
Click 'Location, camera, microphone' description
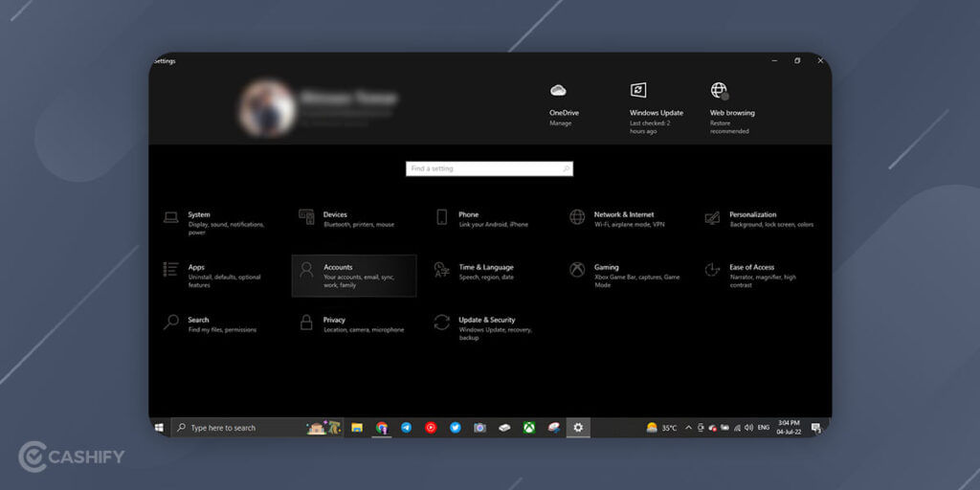point(364,330)
